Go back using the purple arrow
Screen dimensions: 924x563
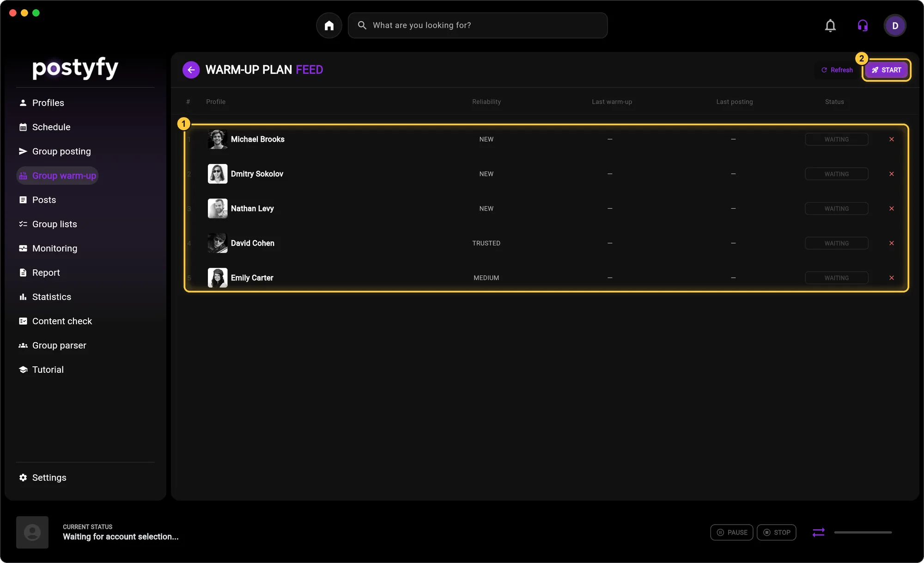(x=191, y=70)
